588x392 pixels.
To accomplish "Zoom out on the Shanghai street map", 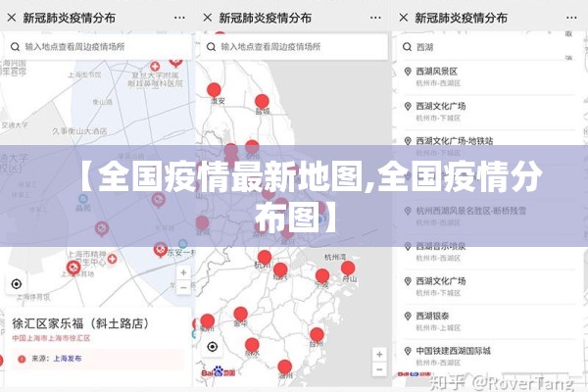I will pos(183,288).
